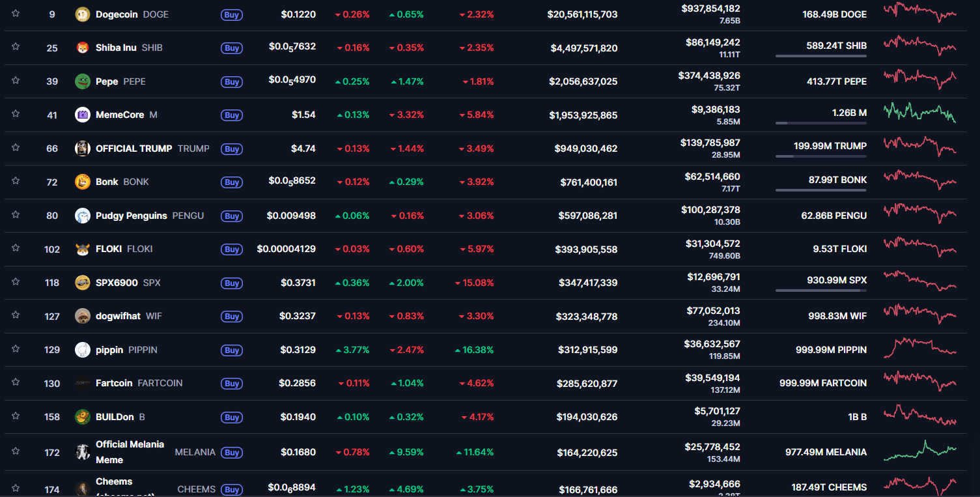Click Buy button for MemeCore
The height and width of the screenshot is (497, 980).
pyautogui.click(x=232, y=115)
